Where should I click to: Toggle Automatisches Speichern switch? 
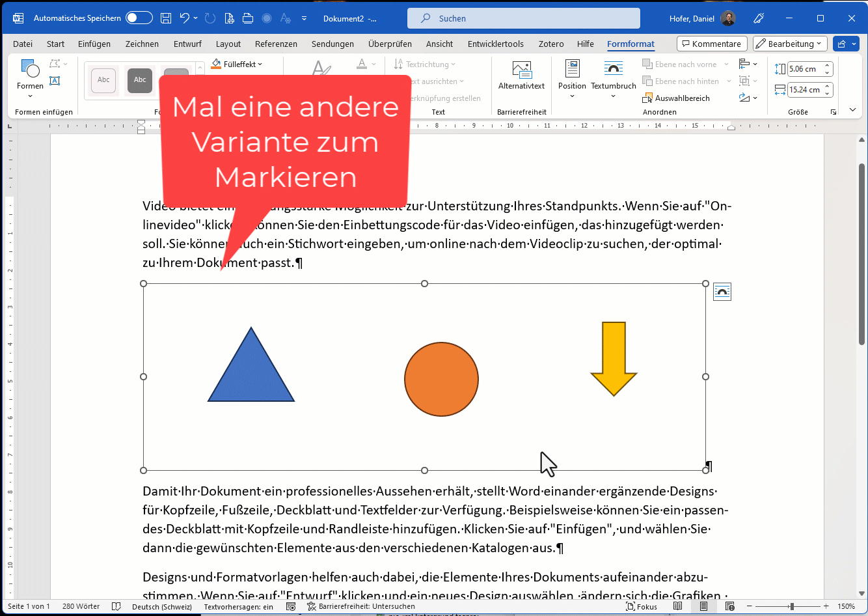(139, 18)
